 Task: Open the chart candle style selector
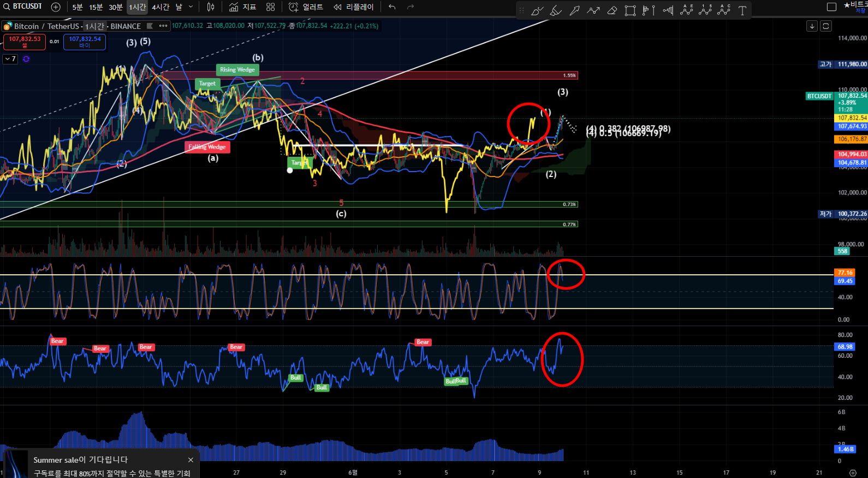point(211,7)
